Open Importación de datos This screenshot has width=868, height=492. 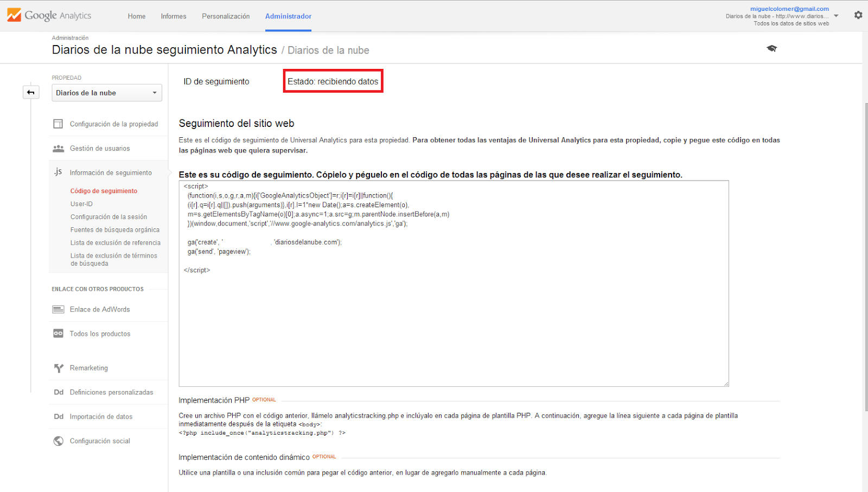point(101,417)
